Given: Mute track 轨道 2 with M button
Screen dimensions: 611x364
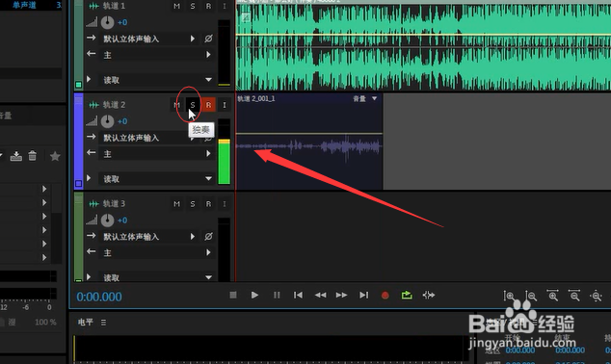Looking at the screenshot, I should pyautogui.click(x=176, y=105).
